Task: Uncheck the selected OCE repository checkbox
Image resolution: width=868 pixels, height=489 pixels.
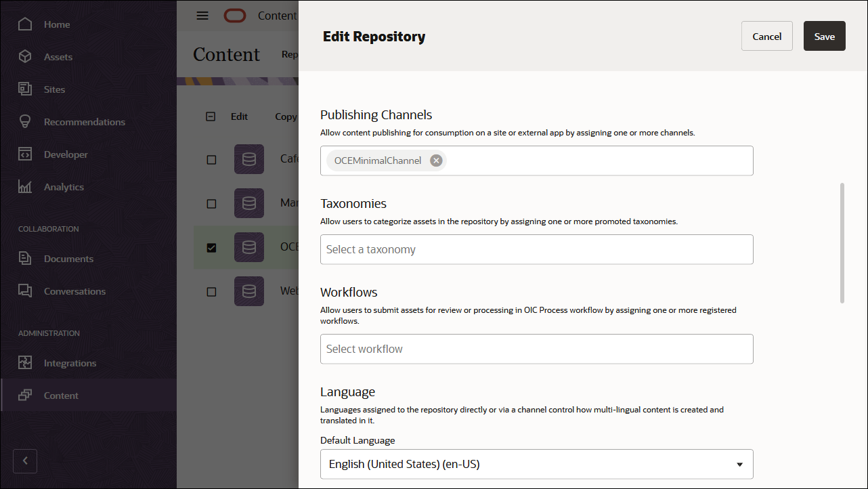Action: (x=211, y=247)
